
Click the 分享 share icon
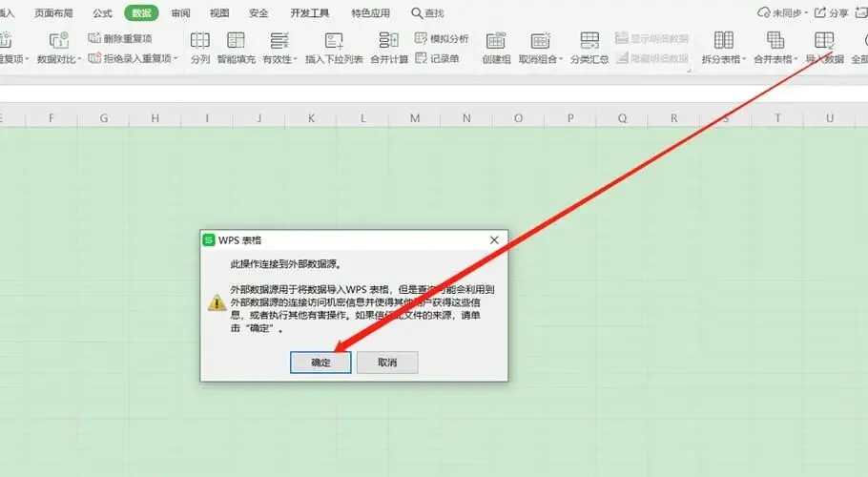(820, 12)
